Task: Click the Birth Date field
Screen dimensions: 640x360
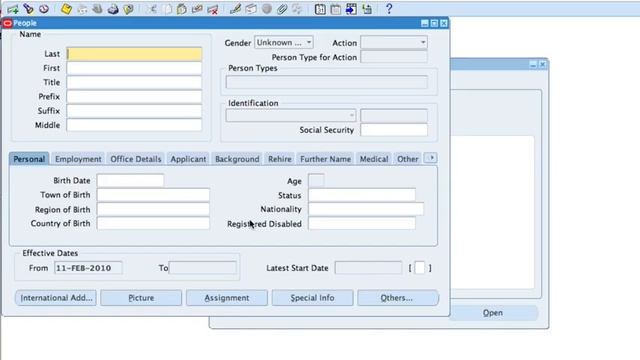Action: click(x=130, y=180)
